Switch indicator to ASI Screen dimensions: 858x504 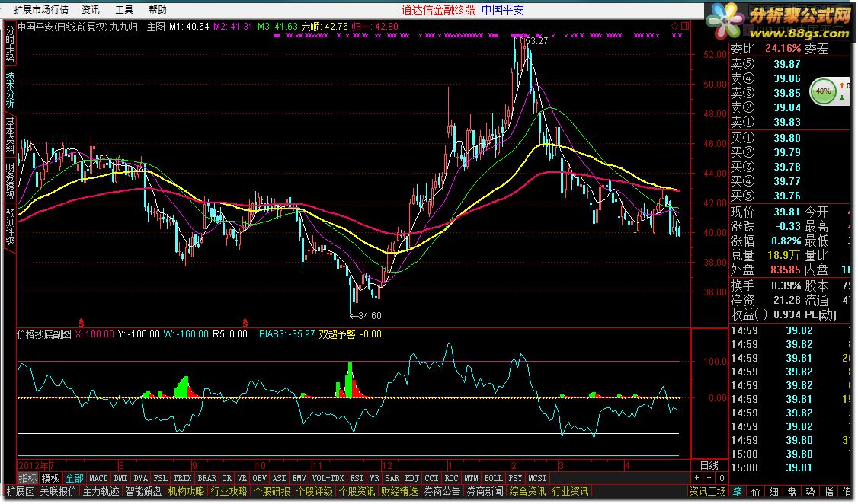[279, 478]
